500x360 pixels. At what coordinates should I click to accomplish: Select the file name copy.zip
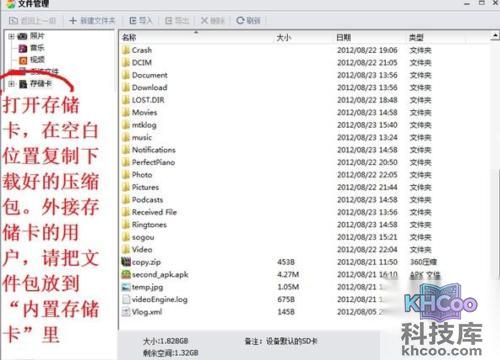146,262
